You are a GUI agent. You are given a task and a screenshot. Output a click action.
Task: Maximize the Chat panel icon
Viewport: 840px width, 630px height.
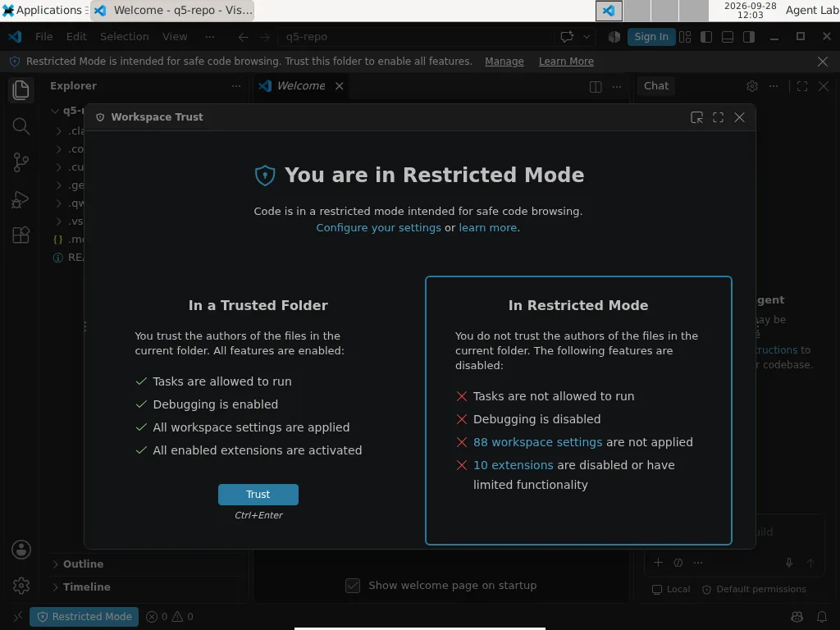(x=802, y=86)
